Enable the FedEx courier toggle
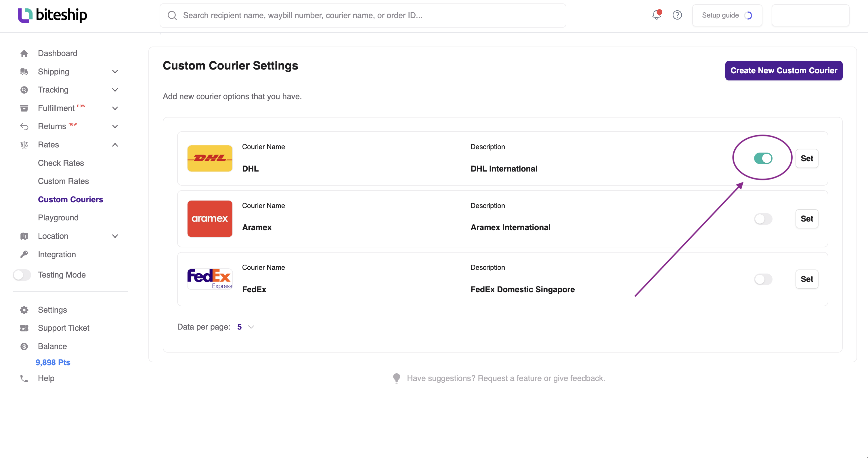Image resolution: width=868 pixels, height=458 pixels. coord(763,279)
